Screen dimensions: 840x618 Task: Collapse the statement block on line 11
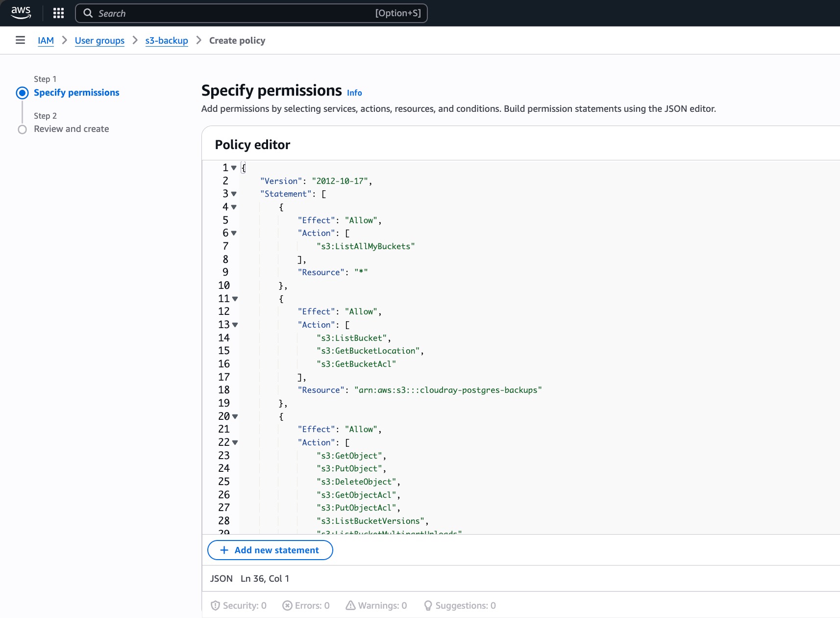tap(235, 299)
